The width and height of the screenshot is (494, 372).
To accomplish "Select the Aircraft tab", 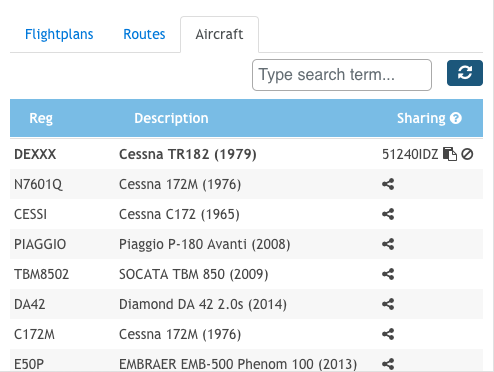I will pos(219,34).
